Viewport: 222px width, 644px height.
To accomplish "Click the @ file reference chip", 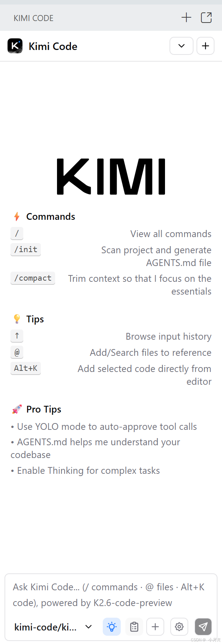I will coord(17,352).
